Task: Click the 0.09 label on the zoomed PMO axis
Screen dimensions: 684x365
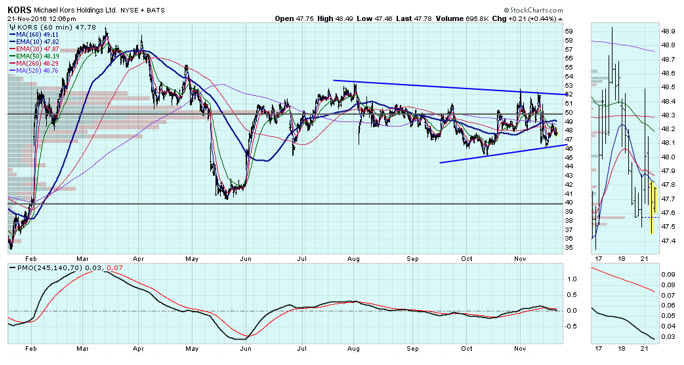Action: point(668,275)
